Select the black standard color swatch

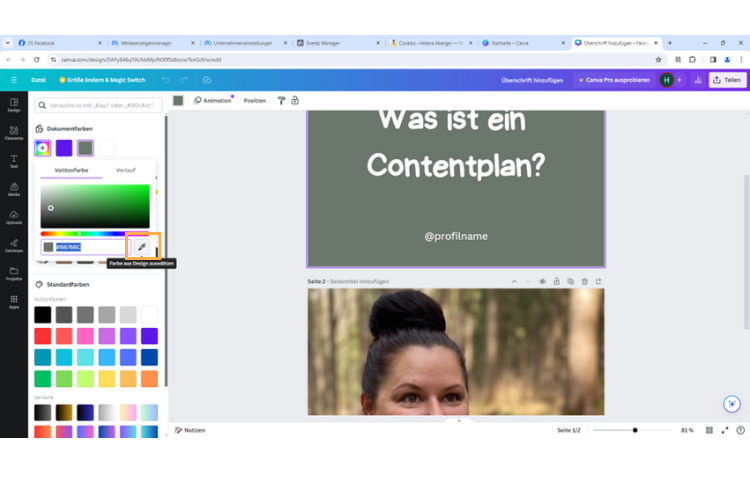[x=43, y=315]
